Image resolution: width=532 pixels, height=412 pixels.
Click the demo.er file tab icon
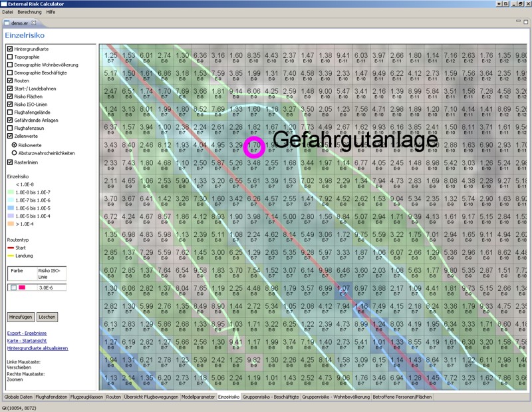point(7,23)
